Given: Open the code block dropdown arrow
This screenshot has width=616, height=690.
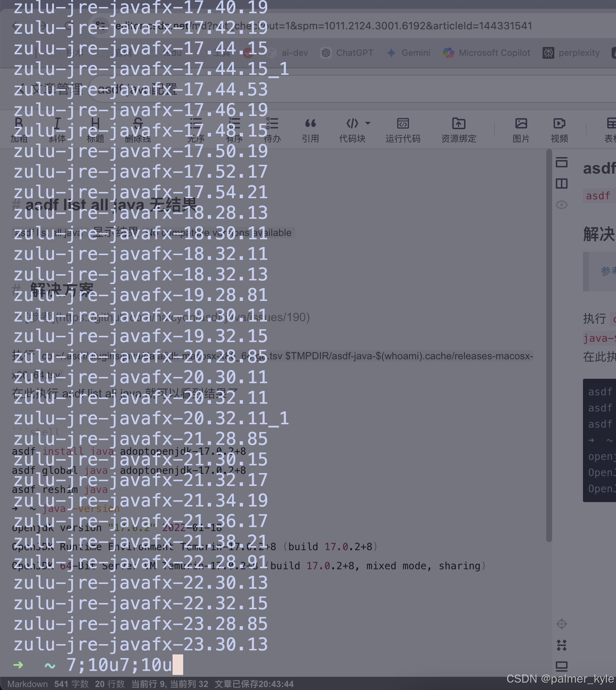Looking at the screenshot, I should [368, 123].
